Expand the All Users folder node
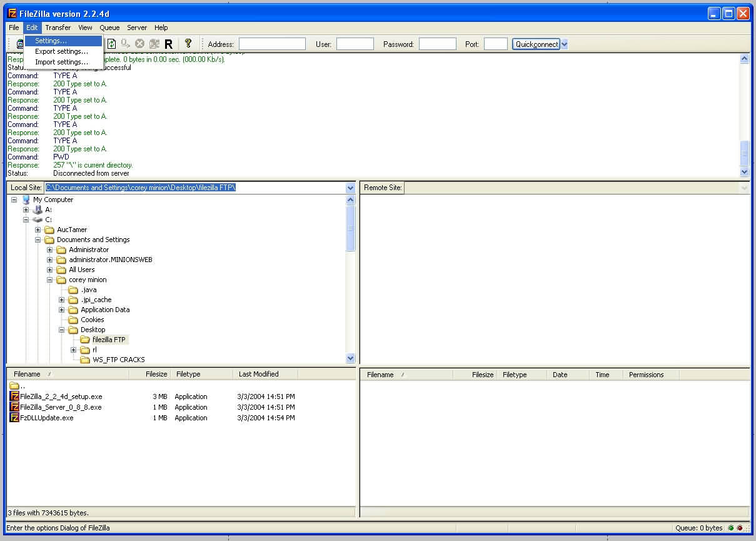Image resolution: width=756 pixels, height=541 pixels. pyautogui.click(x=50, y=270)
